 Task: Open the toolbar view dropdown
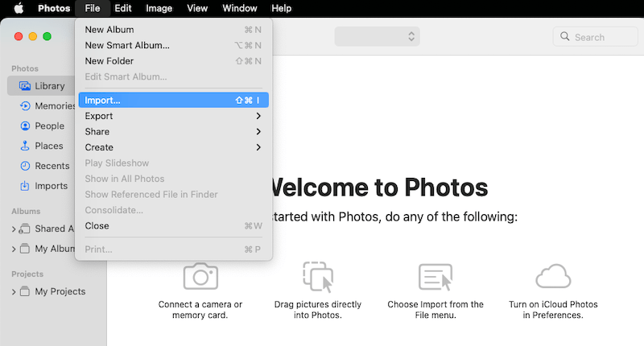377,37
